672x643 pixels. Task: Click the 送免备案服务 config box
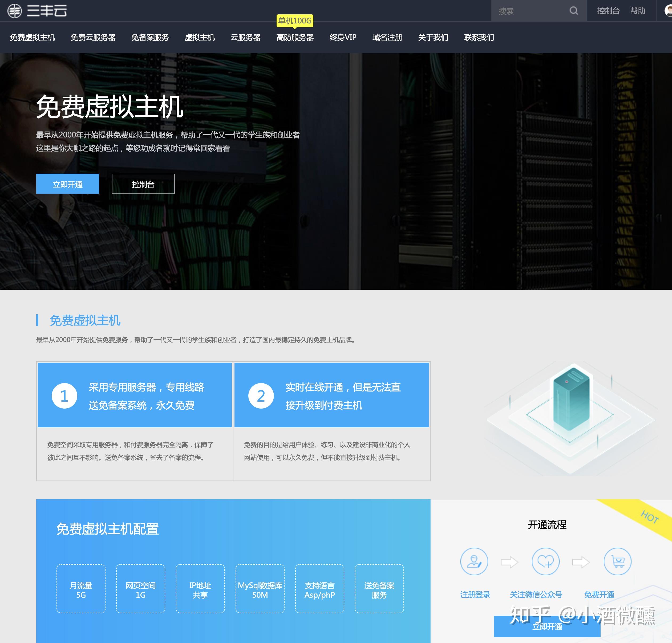tap(379, 588)
